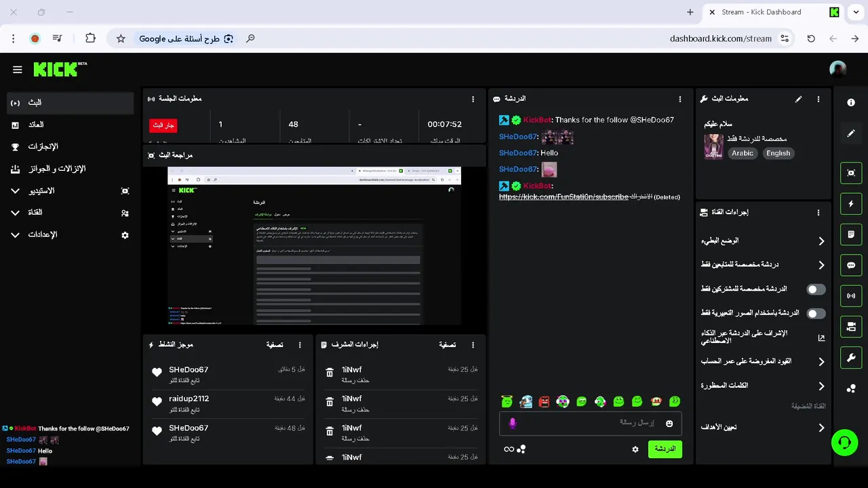The image size is (868, 488).
Task: Open the hamburger navigation menu
Action: pos(18,69)
